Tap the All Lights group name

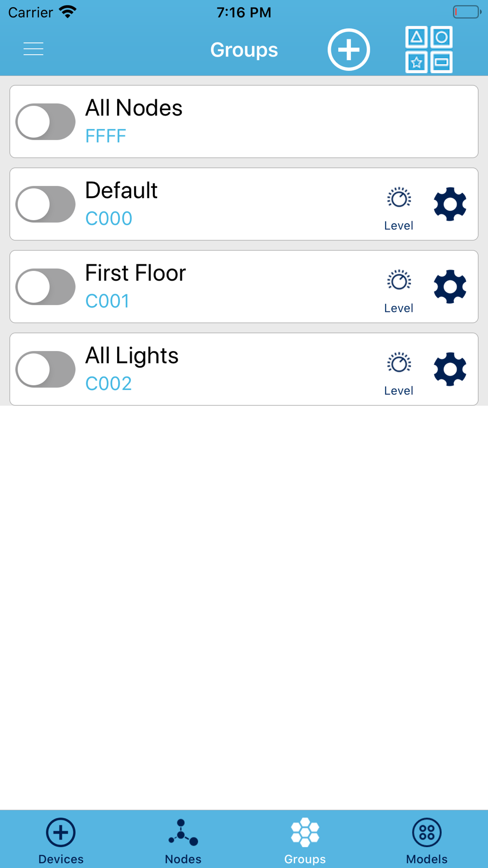tap(132, 355)
